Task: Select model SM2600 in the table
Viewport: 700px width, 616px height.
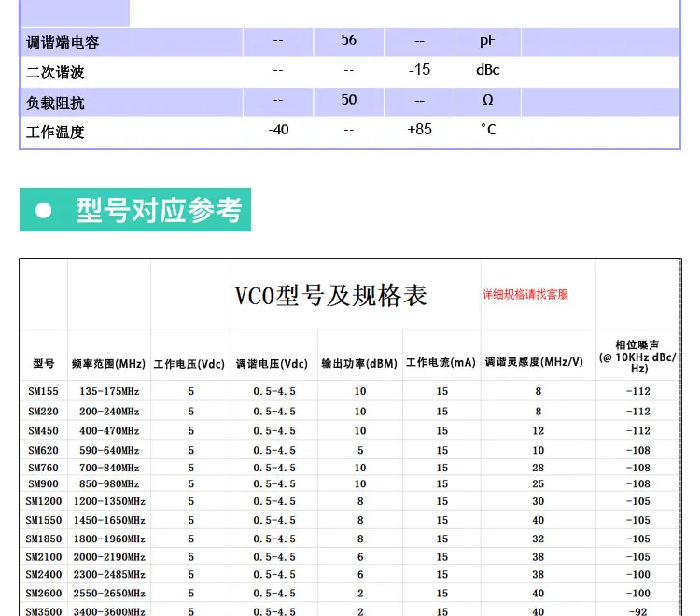Action: (43, 594)
